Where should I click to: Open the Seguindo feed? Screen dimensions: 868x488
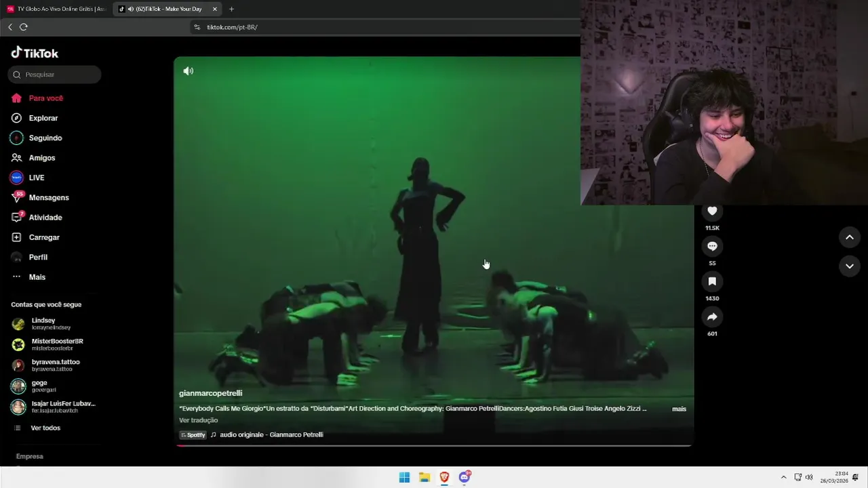pos(45,138)
